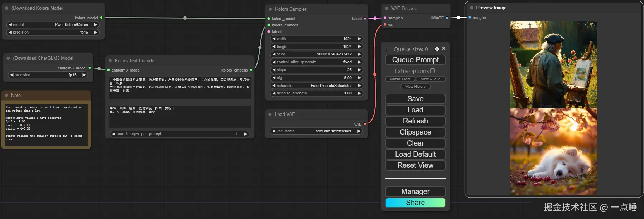Open ChatGLM3 precision fp16 dropdown
This screenshot has width=644, height=219.
click(x=48, y=75)
